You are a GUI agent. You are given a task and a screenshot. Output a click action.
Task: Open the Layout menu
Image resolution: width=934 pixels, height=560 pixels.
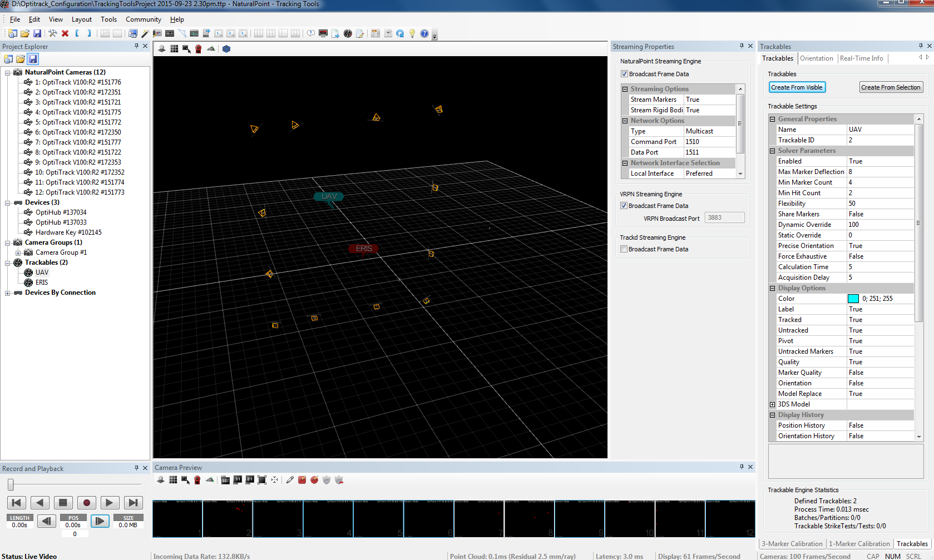(81, 19)
